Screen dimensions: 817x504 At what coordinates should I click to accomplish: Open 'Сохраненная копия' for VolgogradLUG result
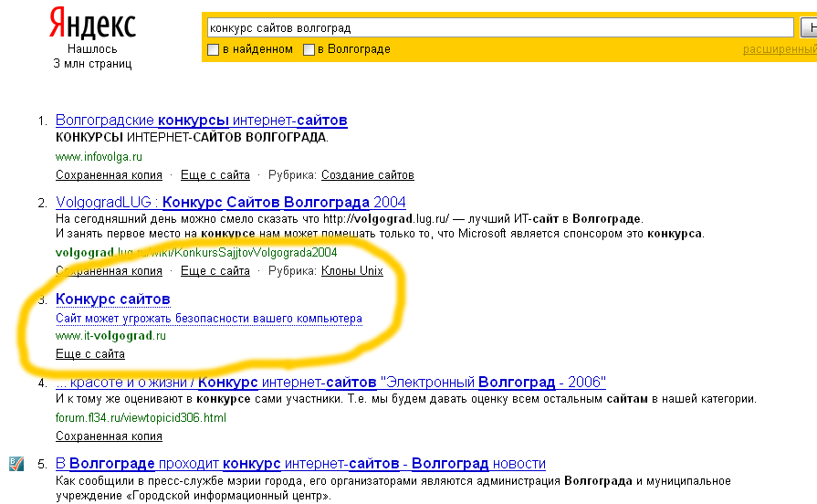click(x=109, y=271)
